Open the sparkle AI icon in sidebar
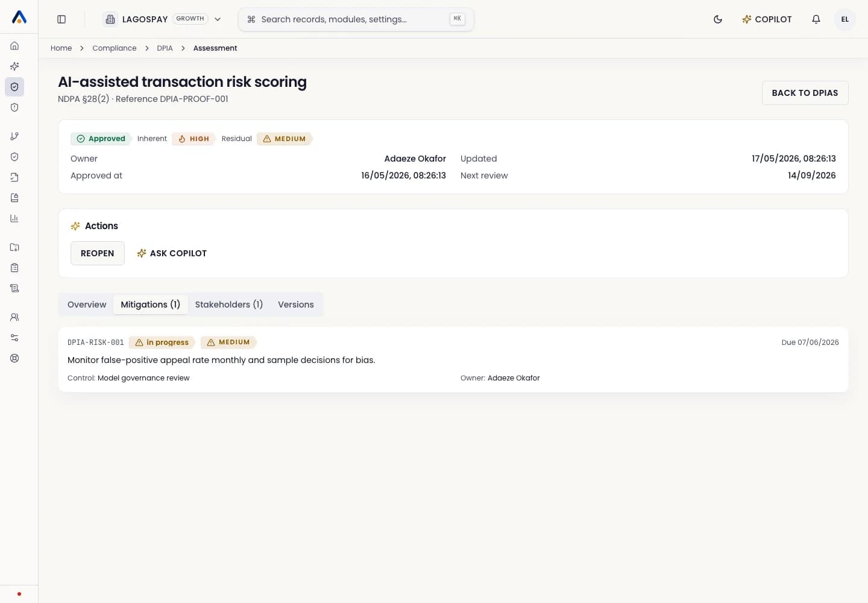Screen dimensions: 868x603 [14, 66]
